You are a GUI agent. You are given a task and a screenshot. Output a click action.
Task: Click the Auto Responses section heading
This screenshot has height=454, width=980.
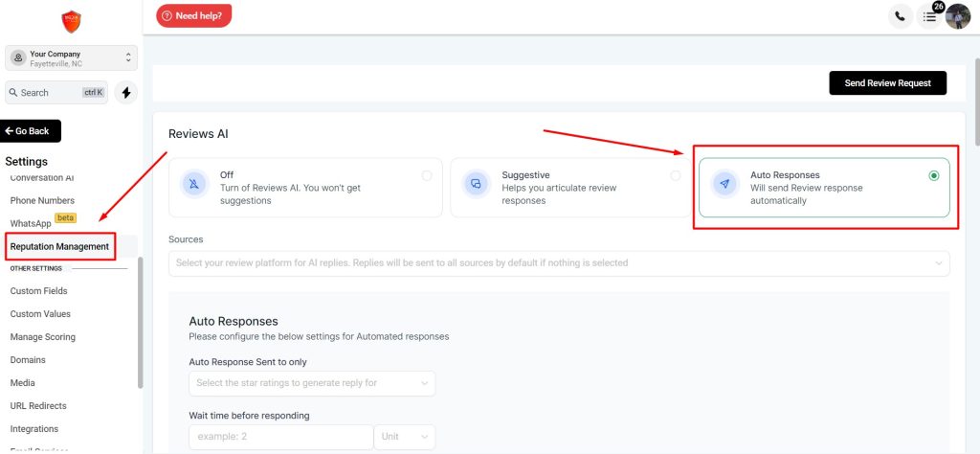(234, 322)
